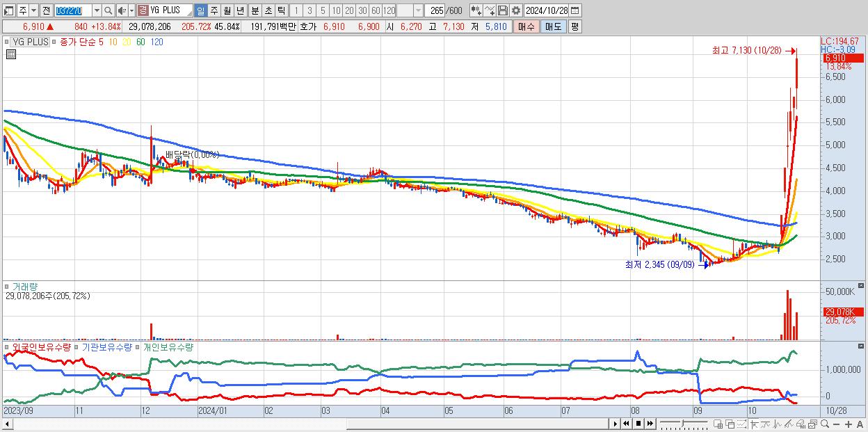868x432 pixels.
Task: Click the plus zoom-in icon
Action: coord(849,424)
